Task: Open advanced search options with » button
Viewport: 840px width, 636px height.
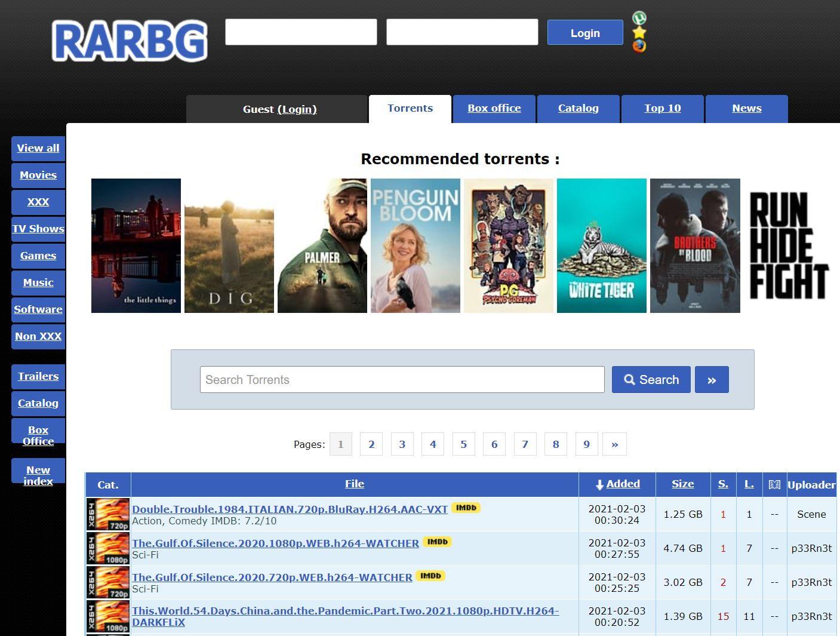Action: pyautogui.click(x=712, y=380)
